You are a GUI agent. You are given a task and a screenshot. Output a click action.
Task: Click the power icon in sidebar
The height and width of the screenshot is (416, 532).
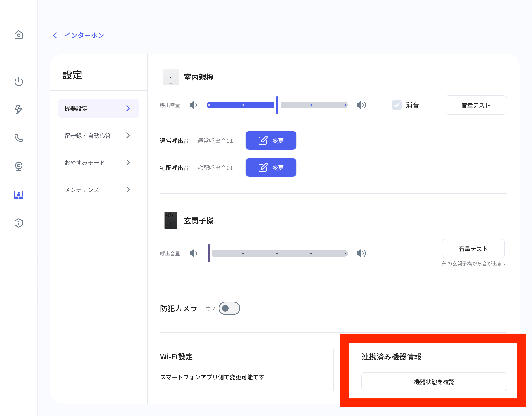(18, 82)
